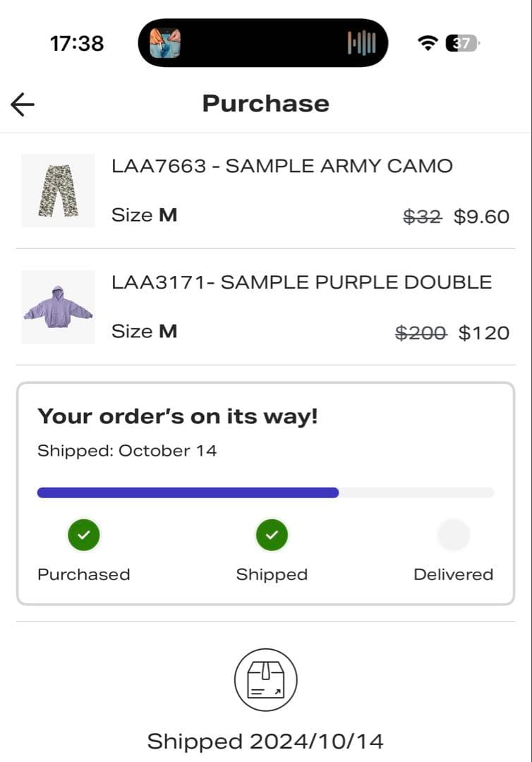Tap the Wi-Fi status icon
The height and width of the screenshot is (762, 532).
427,43
